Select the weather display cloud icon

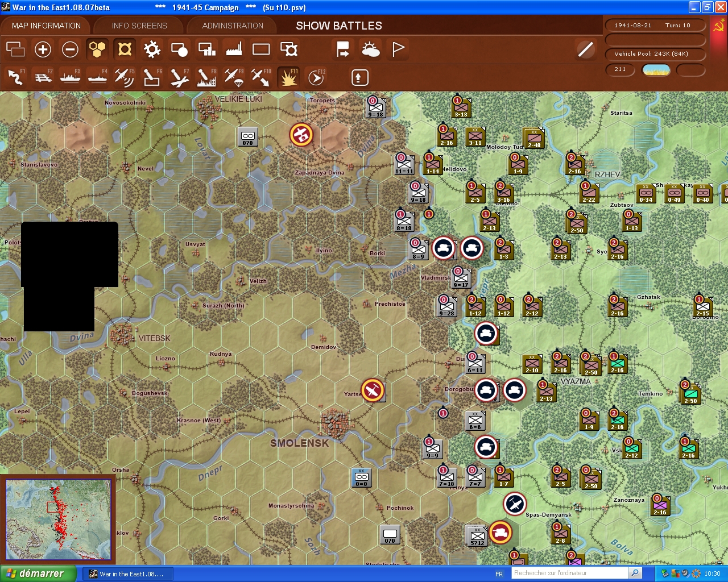coord(371,49)
